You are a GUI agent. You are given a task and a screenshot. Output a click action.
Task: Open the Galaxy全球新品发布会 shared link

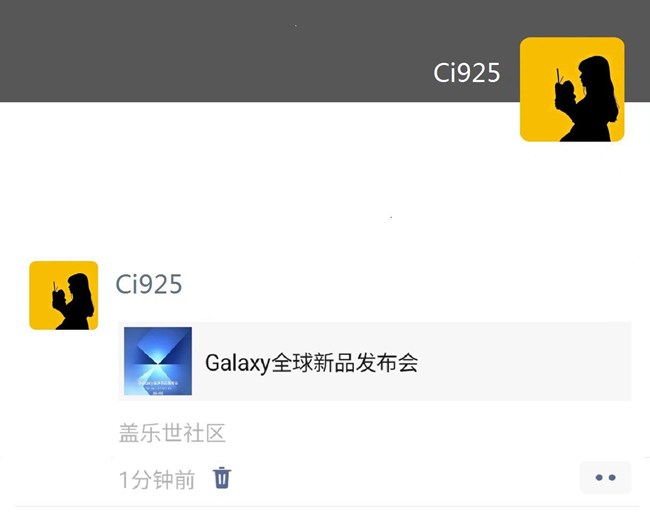pyautogui.click(x=375, y=361)
